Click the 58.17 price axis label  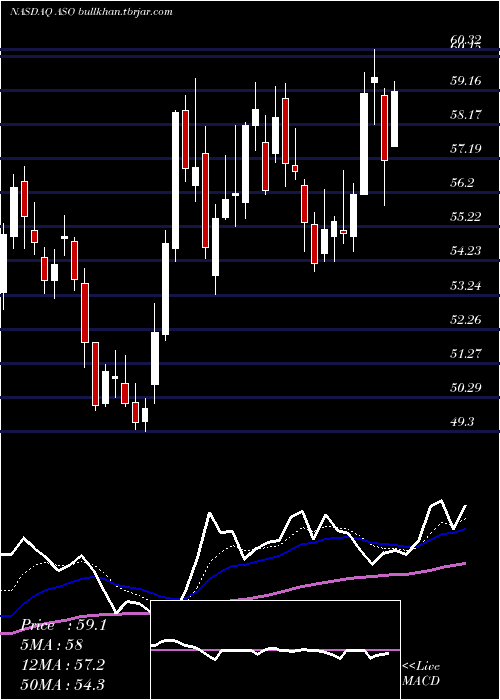click(x=466, y=115)
